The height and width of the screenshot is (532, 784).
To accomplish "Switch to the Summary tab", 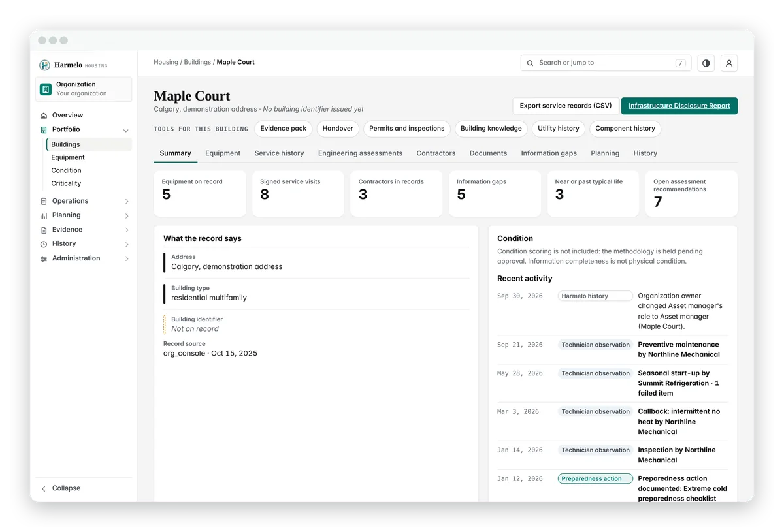I will (x=176, y=153).
